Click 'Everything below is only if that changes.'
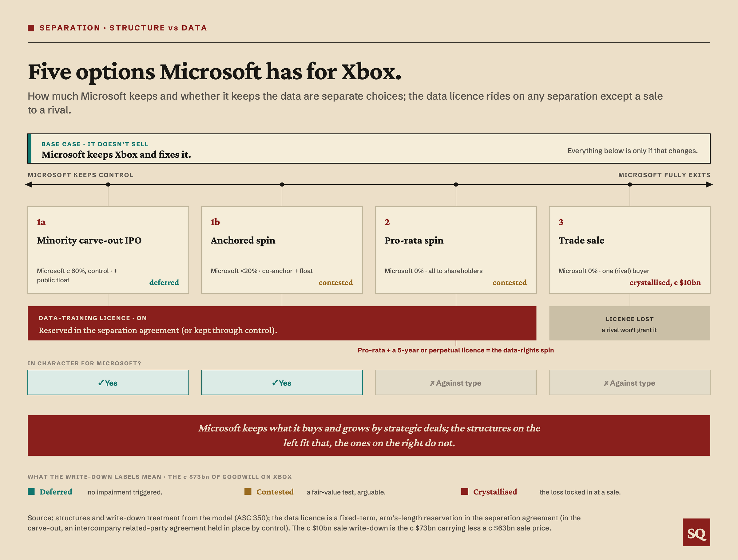Image resolution: width=738 pixels, height=560 pixels. [633, 151]
